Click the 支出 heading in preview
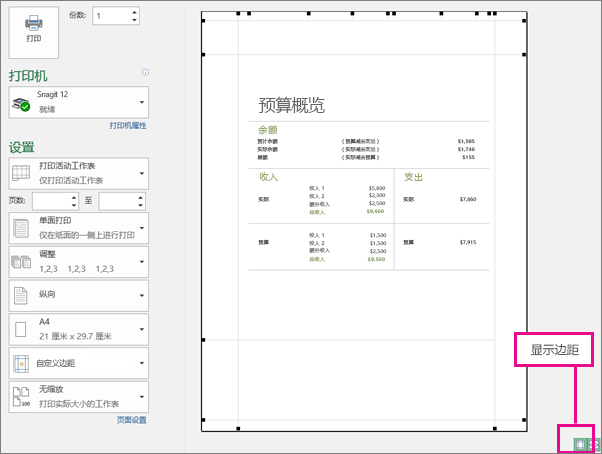The image size is (602, 454). click(x=413, y=177)
